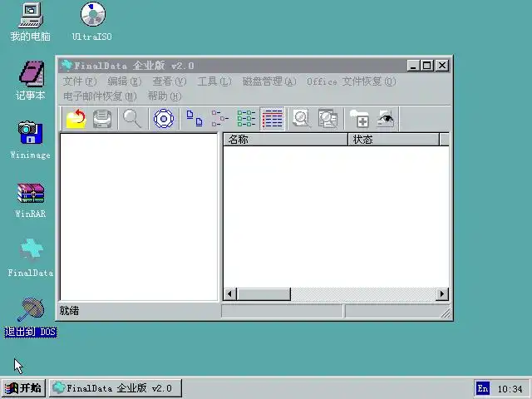The width and height of the screenshot is (532, 399).
Task: Click the FinalData title bar icon
Action: pos(66,65)
